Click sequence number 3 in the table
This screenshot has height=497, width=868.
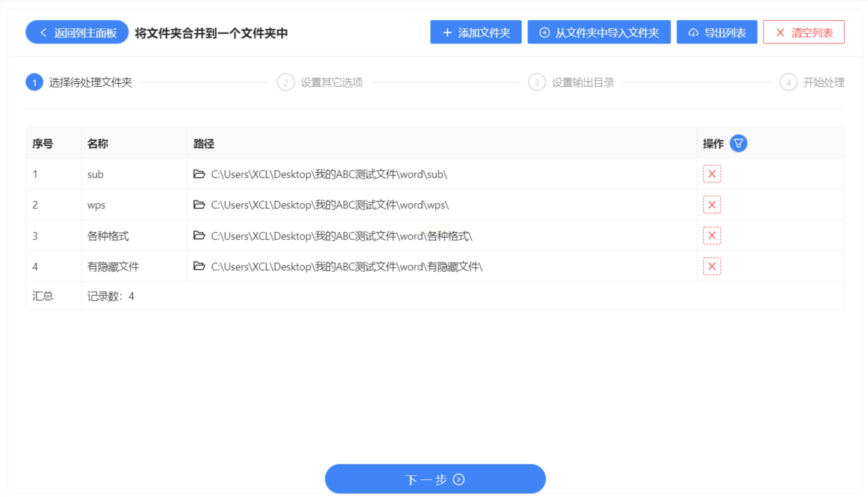(x=35, y=236)
